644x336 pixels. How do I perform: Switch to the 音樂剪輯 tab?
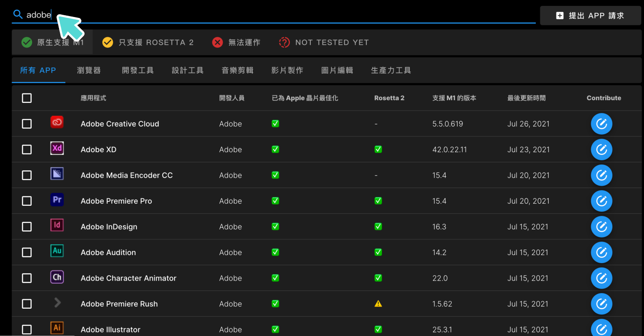pos(237,70)
